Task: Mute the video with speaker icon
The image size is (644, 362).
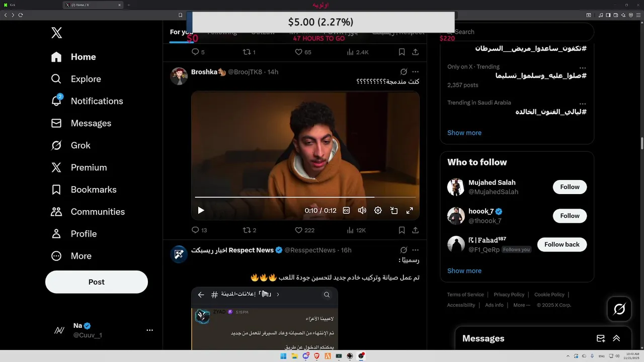Action: pos(362,211)
